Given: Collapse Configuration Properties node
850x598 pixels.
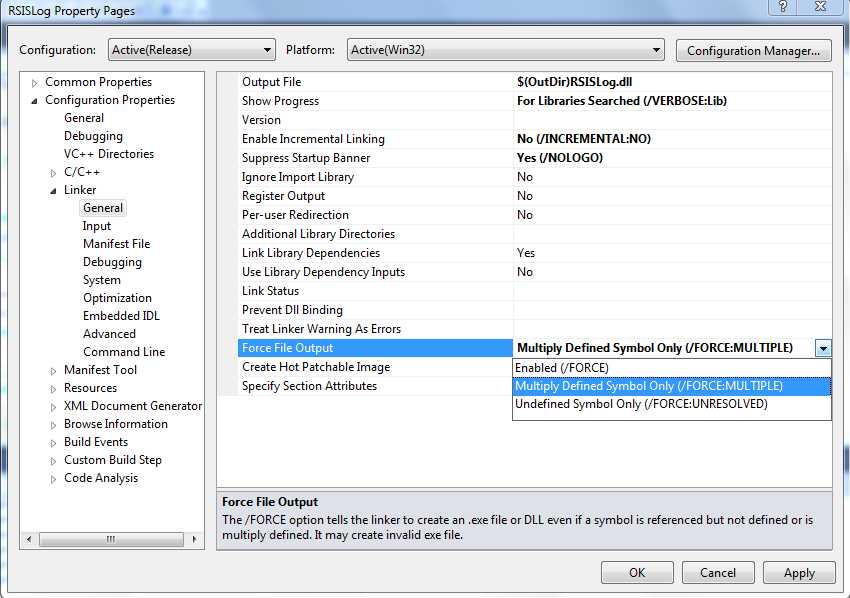Looking at the screenshot, I should [35, 100].
